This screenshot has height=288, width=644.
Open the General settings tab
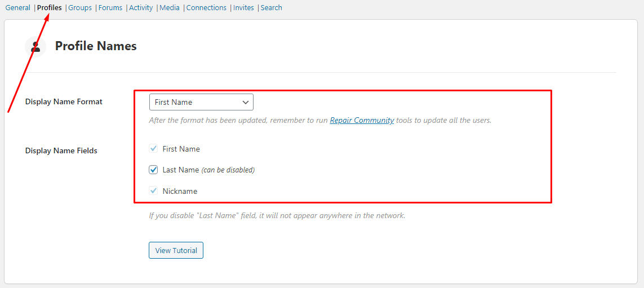(x=17, y=7)
